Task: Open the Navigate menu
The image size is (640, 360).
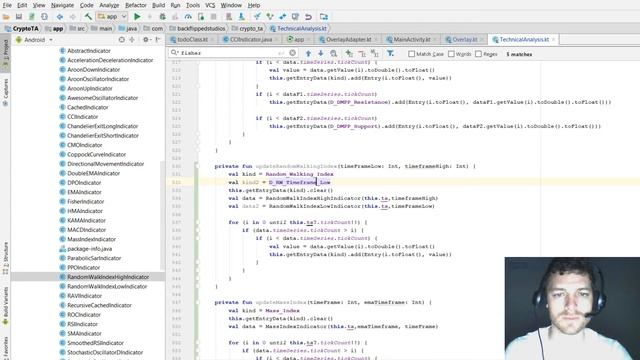Action: pos(62,5)
